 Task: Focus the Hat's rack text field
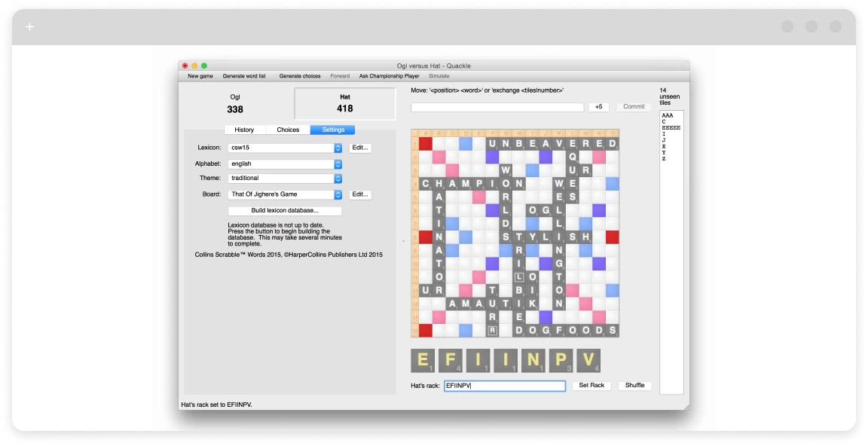(x=503, y=386)
